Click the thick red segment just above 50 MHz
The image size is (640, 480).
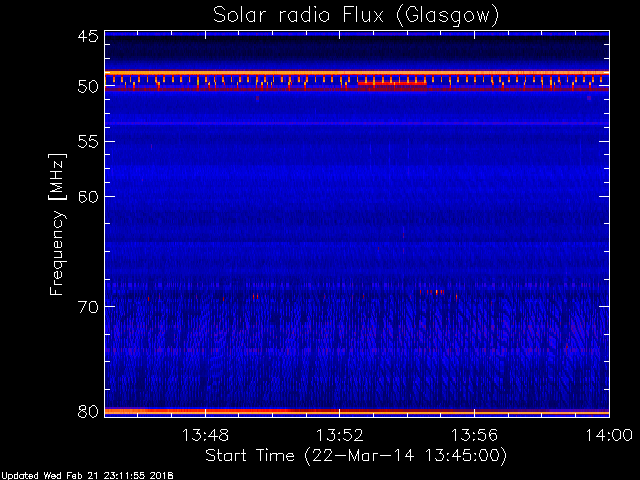coord(392,84)
